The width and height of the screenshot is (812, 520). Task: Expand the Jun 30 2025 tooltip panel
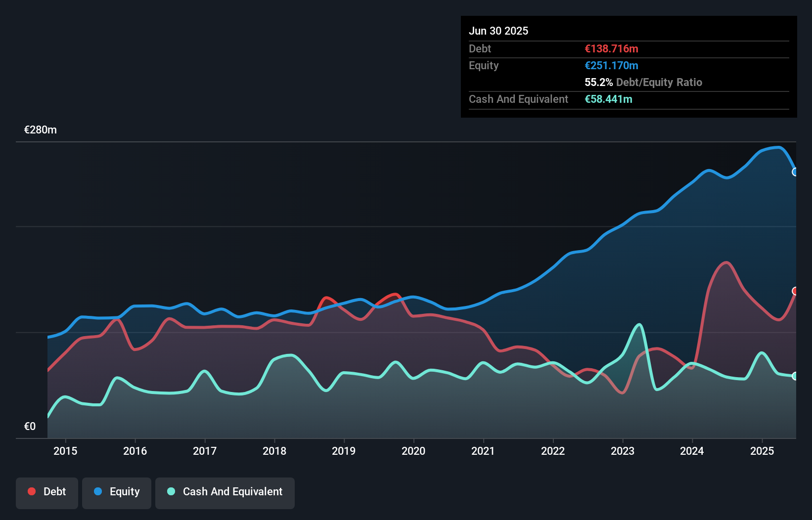click(x=499, y=31)
